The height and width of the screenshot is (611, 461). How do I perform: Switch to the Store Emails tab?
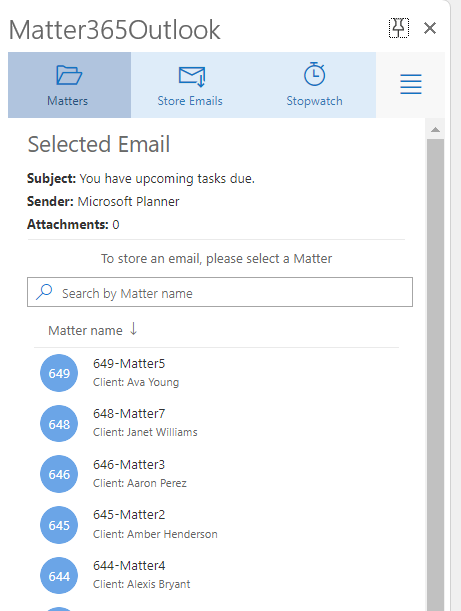click(190, 85)
